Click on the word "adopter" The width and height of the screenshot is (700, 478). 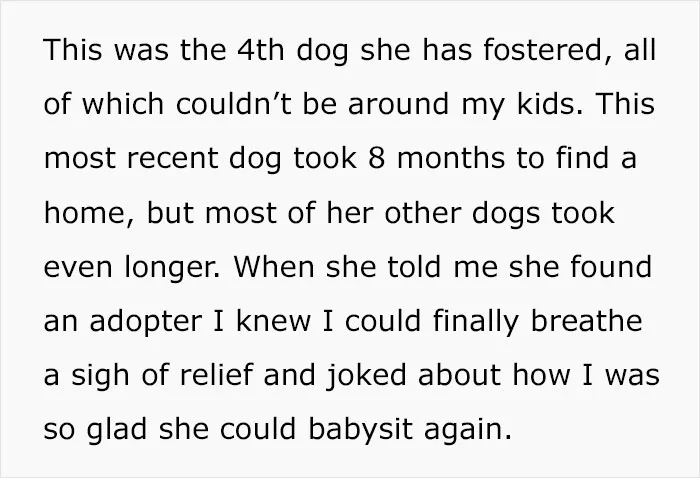(146, 323)
